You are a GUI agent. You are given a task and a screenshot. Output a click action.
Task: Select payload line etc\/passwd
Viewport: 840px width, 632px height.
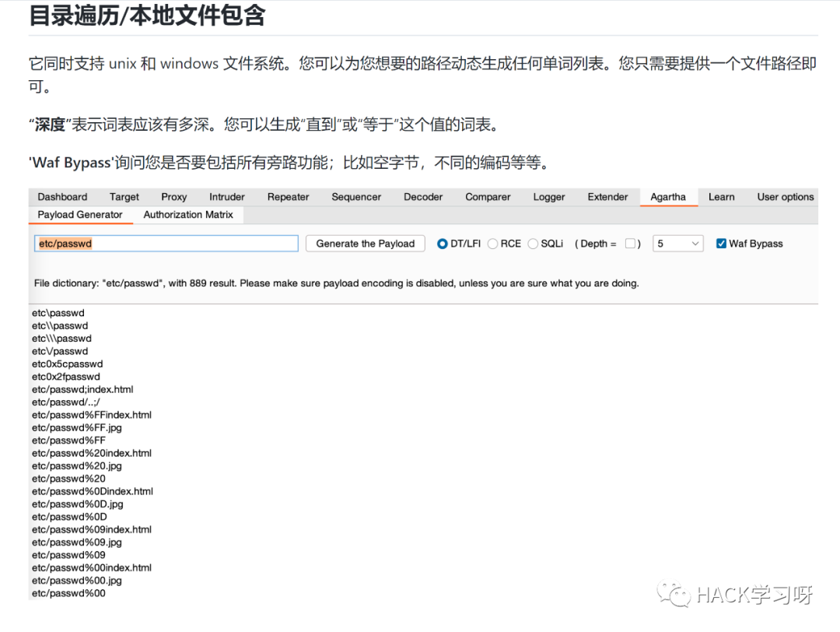tap(59, 352)
